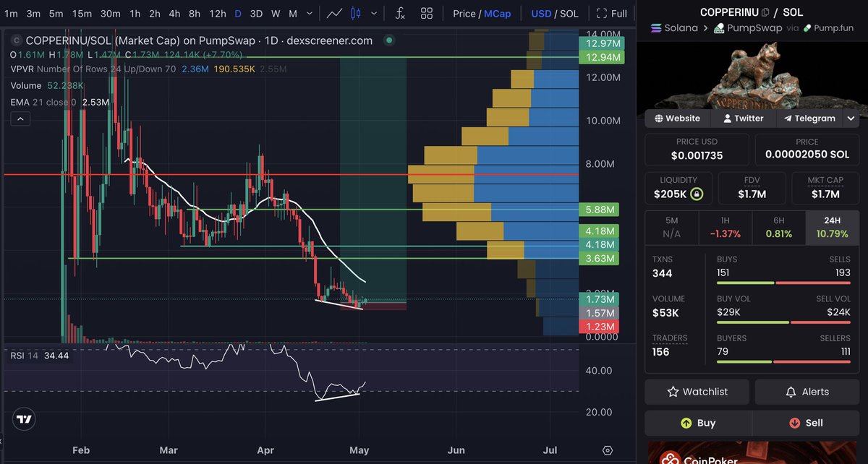Image resolution: width=868 pixels, height=464 pixels.
Task: Select the 3D timeframe
Action: pos(256,13)
